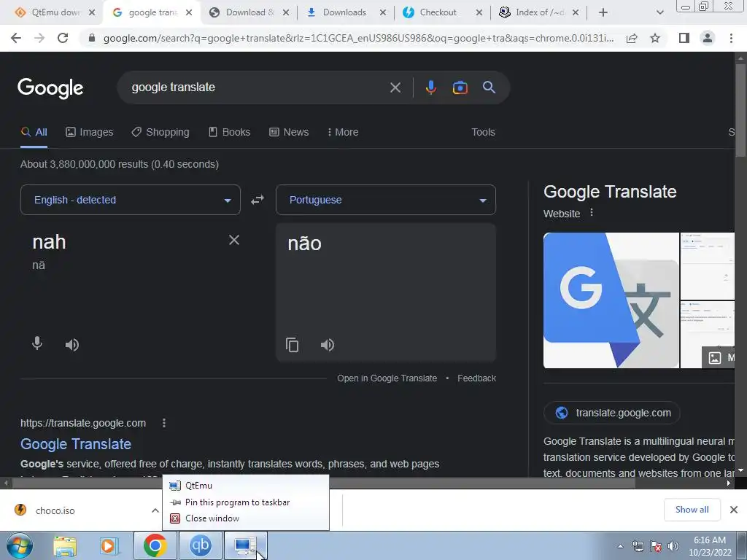Search by image with camera icon
The width and height of the screenshot is (747, 560).
(460, 87)
